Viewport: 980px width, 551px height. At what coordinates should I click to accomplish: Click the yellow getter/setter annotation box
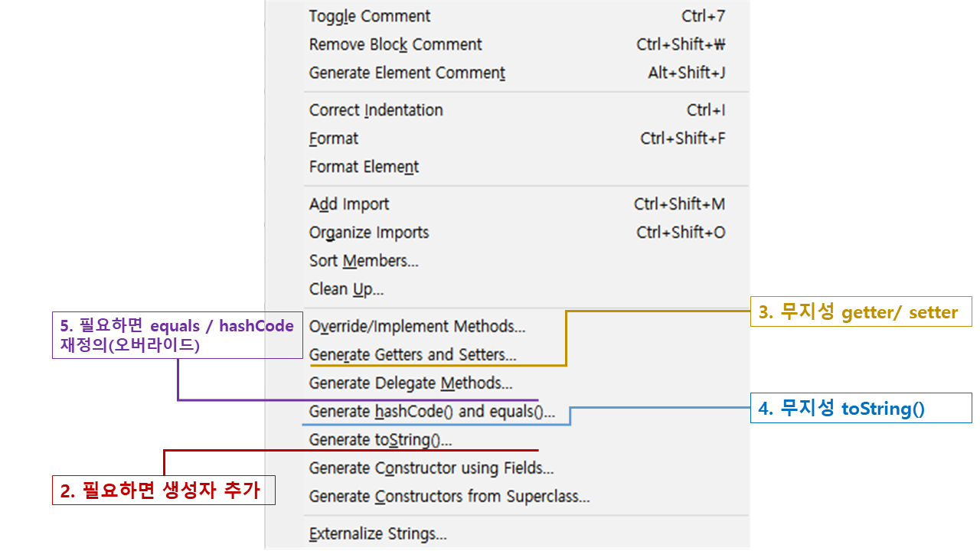pyautogui.click(x=861, y=311)
